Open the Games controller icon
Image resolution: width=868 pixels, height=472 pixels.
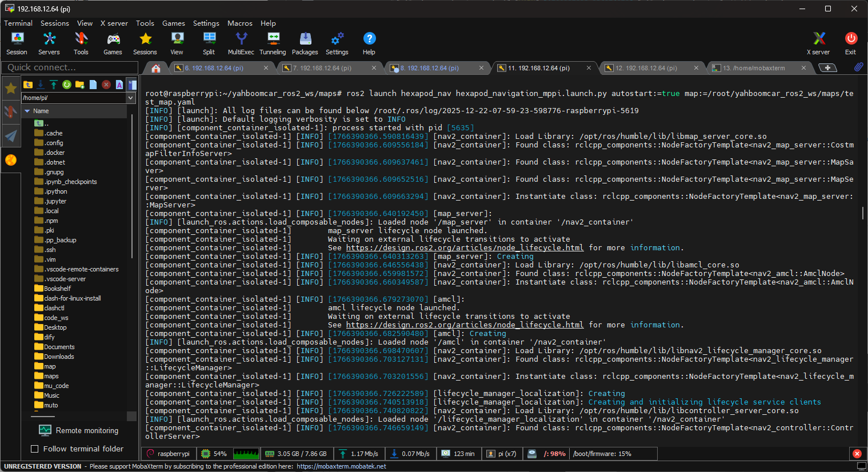113,43
